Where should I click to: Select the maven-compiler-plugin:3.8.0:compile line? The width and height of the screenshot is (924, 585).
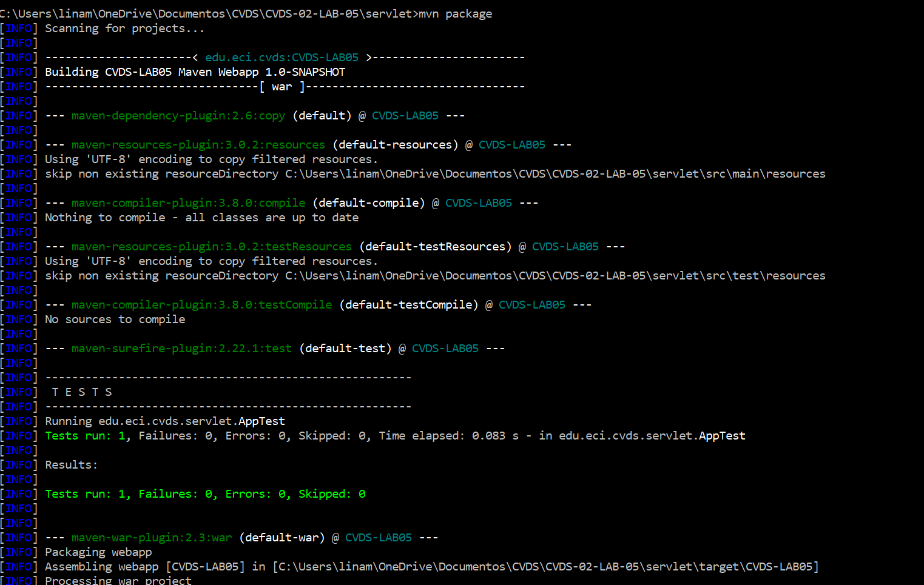tap(188, 202)
